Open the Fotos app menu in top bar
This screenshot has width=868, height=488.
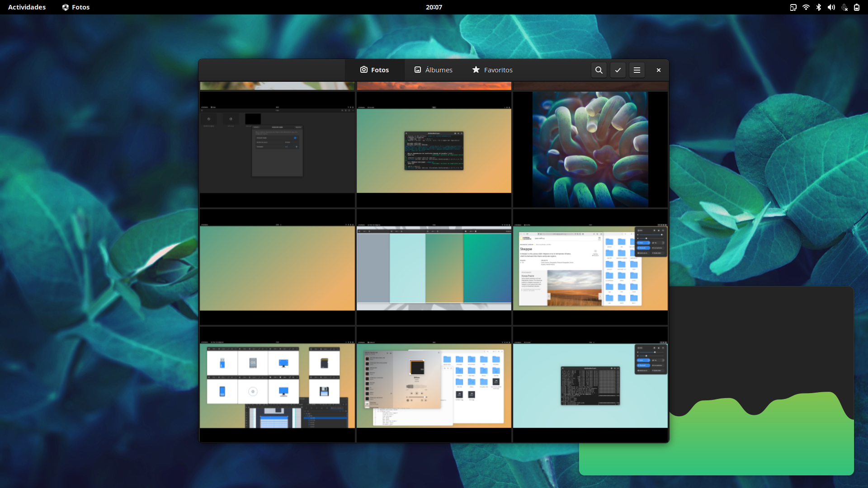(x=76, y=7)
